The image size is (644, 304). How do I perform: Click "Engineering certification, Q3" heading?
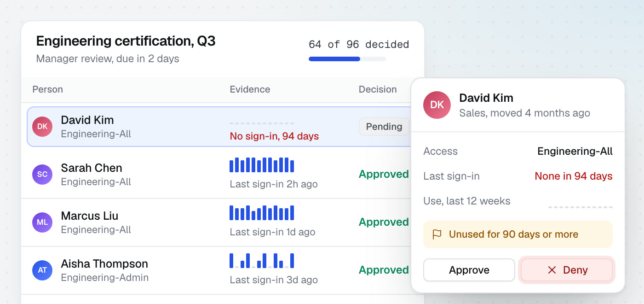[126, 41]
